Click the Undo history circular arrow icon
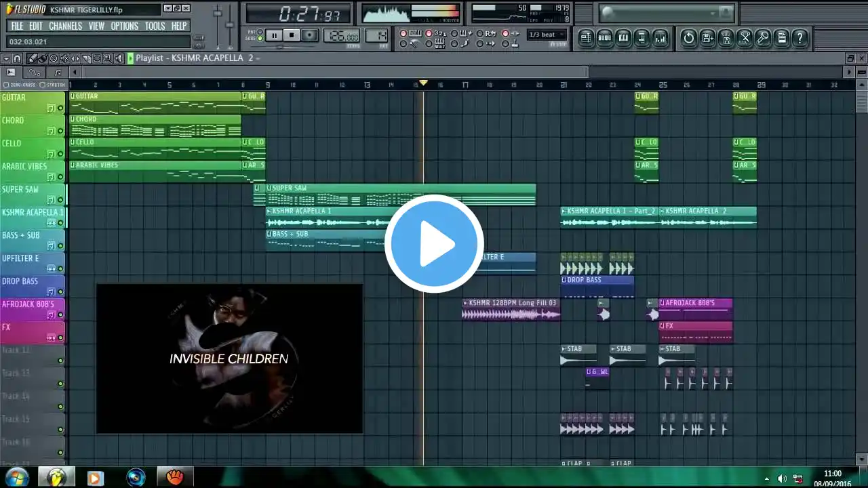868x488 pixels. pos(689,38)
